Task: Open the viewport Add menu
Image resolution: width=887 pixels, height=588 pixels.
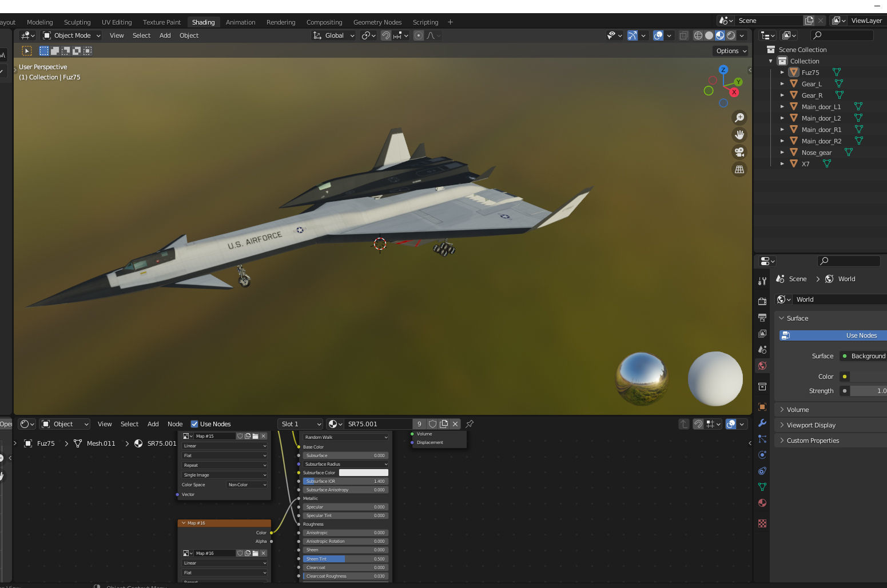Action: [165, 35]
